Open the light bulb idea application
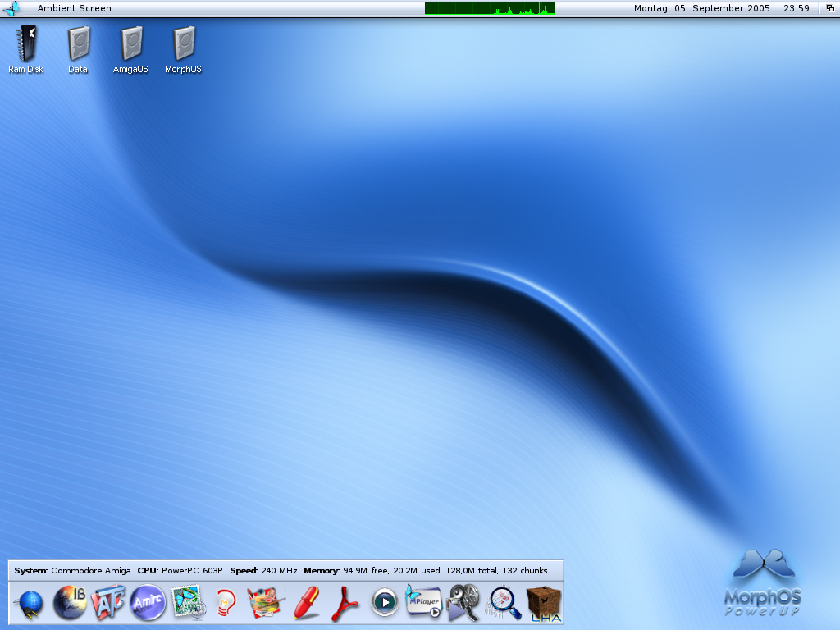Viewport: 840px width, 630px height. pos(226,603)
